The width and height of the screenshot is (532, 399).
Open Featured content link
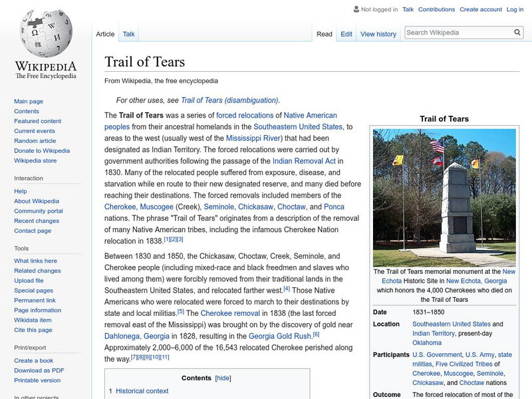[x=38, y=121]
